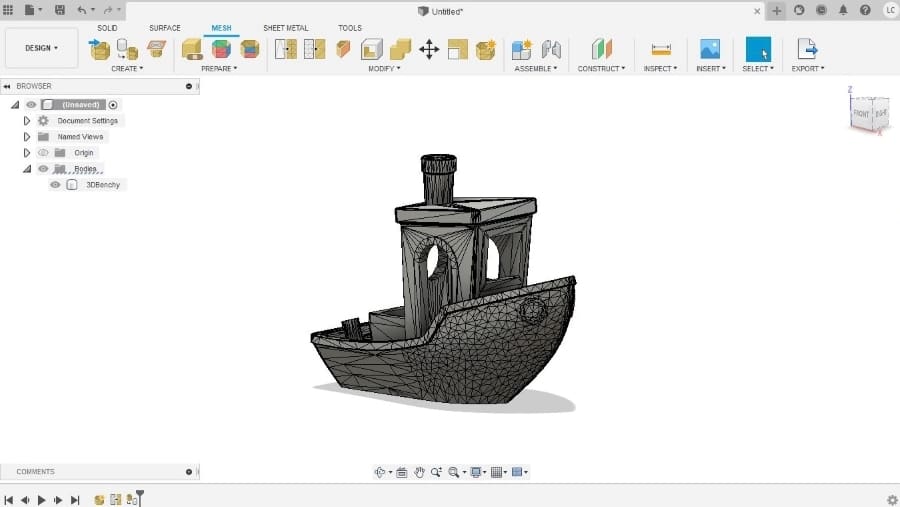
Task: Select the Convert Mesh icon
Action: click(x=486, y=49)
